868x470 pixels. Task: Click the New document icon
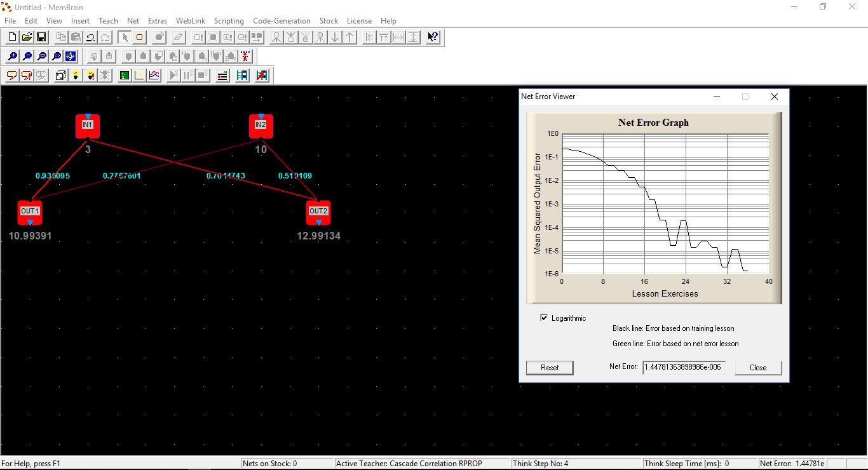[x=12, y=37]
